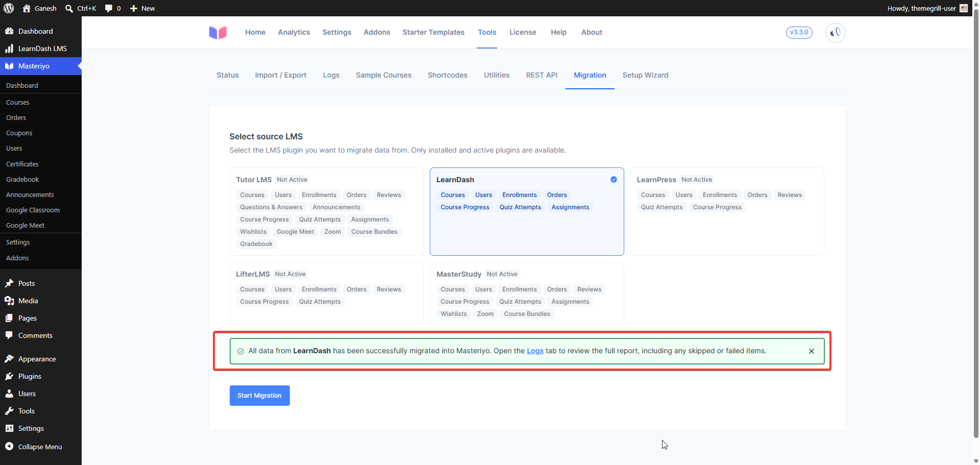Open Starter Templates menu item

point(433,32)
